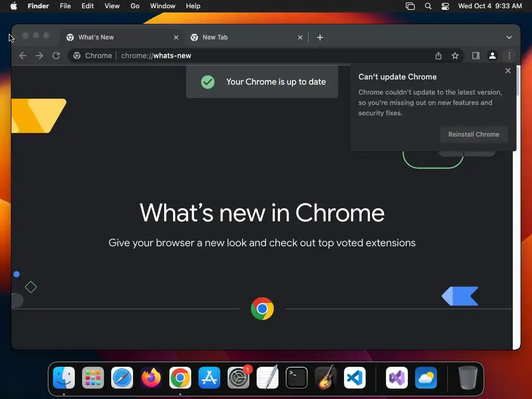Open the Apple menu

coord(14,6)
